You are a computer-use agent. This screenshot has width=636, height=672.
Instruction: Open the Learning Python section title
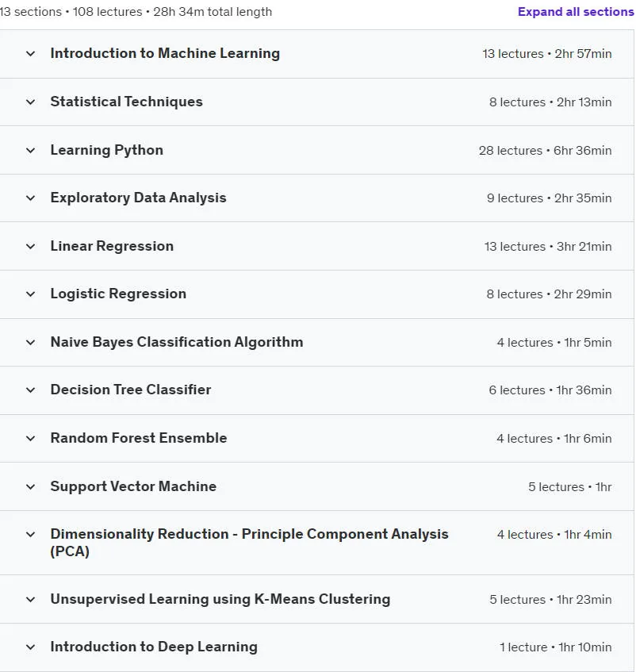pyautogui.click(x=106, y=151)
